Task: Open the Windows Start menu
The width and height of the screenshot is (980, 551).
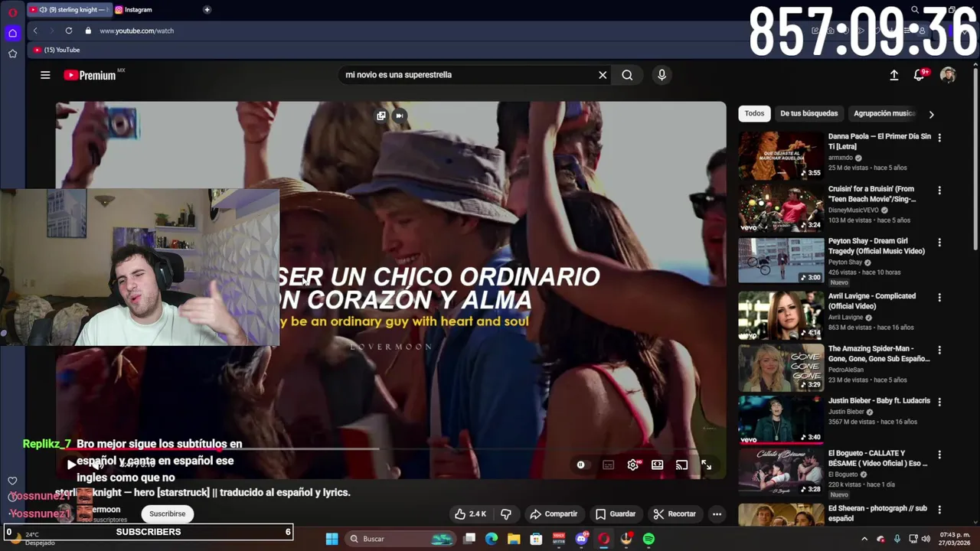Action: [x=332, y=539]
